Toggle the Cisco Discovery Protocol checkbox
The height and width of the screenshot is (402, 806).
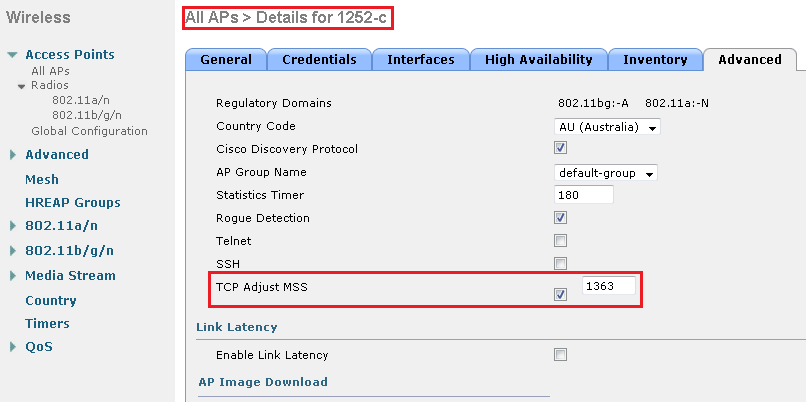[x=561, y=149]
